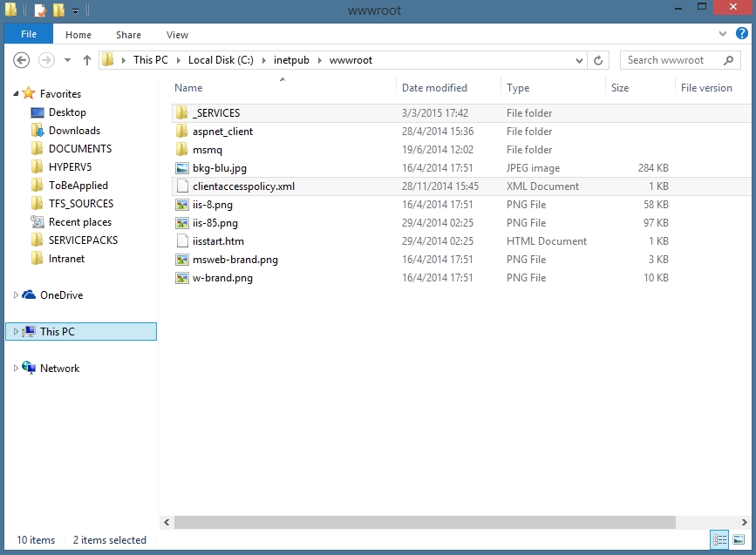Expand the OneDrive tree node

(16, 295)
